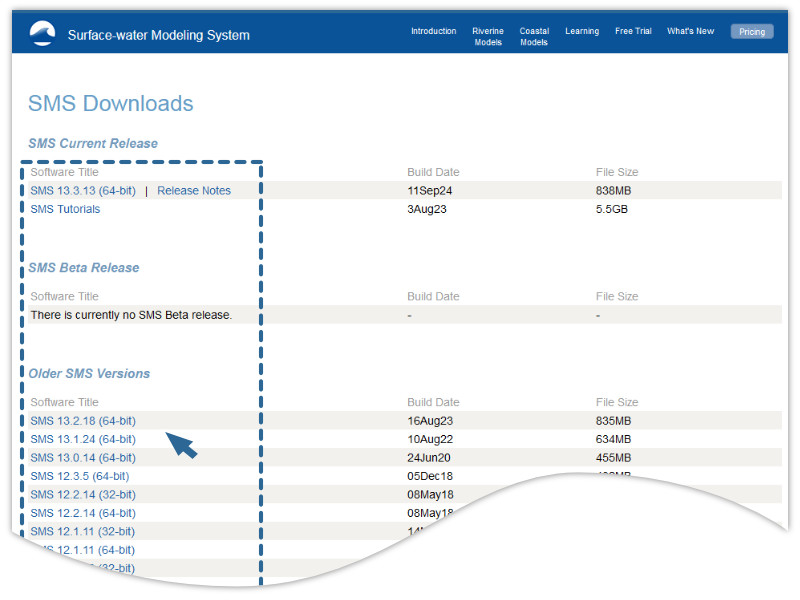Download the SMS Tutorials package

[65, 210]
